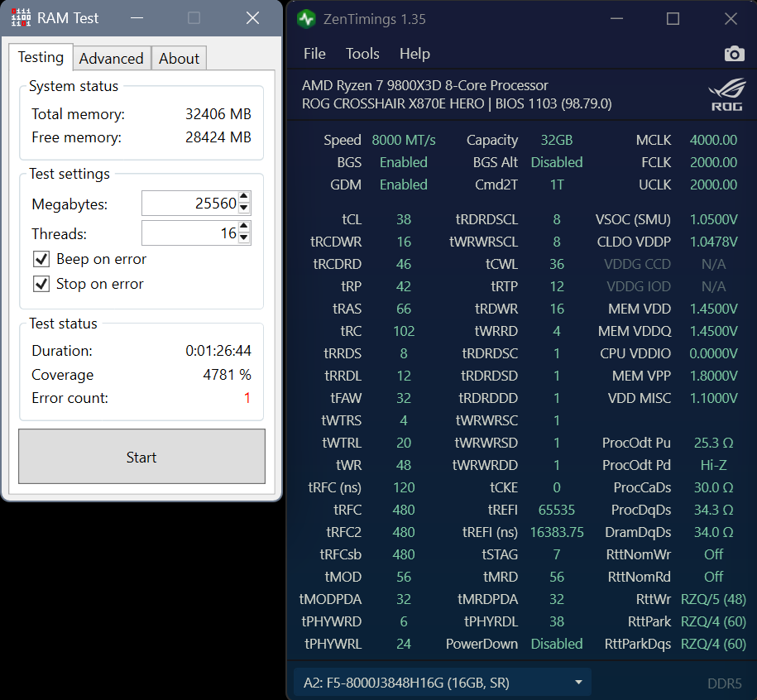The image size is (757, 700).
Task: Click the RttWr value RZQ/5 (48)
Action: pos(713,599)
